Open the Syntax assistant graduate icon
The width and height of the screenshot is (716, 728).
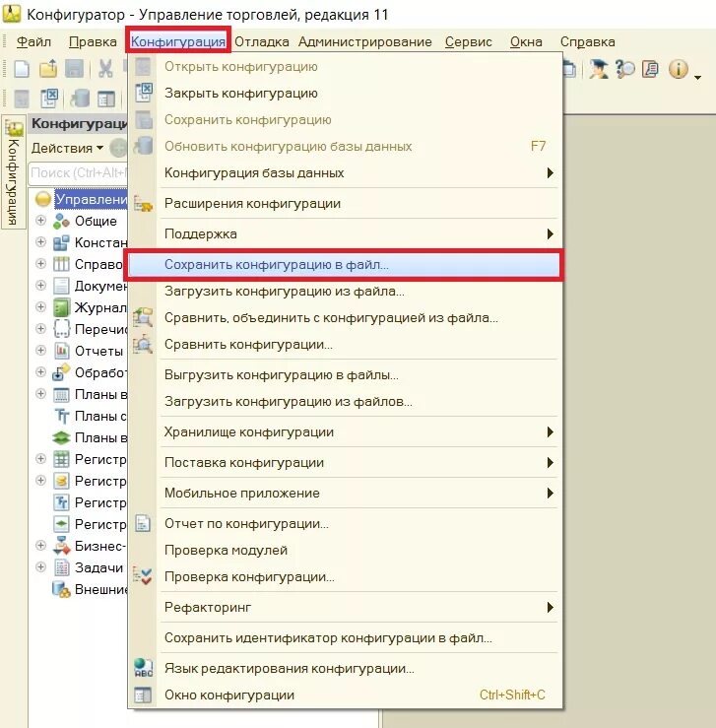point(599,69)
